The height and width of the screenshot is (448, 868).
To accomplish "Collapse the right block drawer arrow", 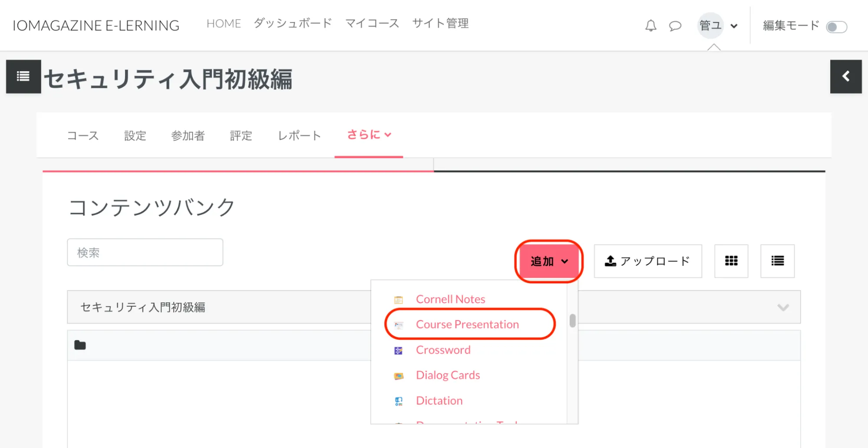I will coord(845,76).
